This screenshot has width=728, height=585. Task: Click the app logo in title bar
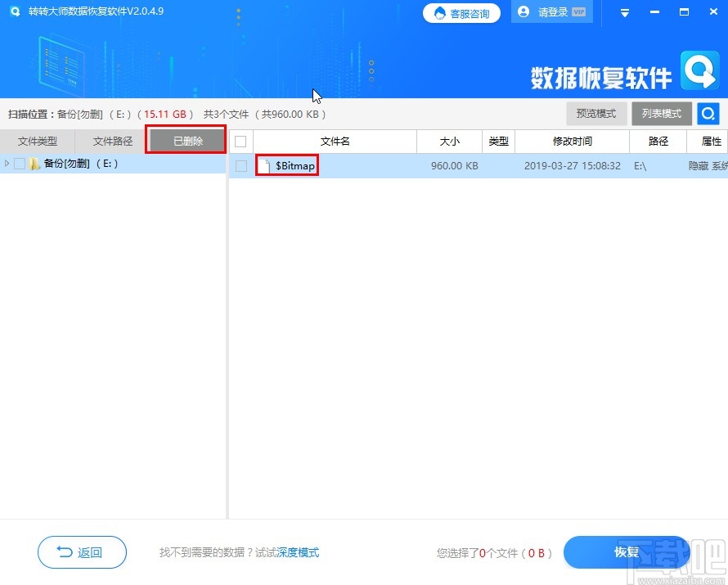click(x=14, y=11)
